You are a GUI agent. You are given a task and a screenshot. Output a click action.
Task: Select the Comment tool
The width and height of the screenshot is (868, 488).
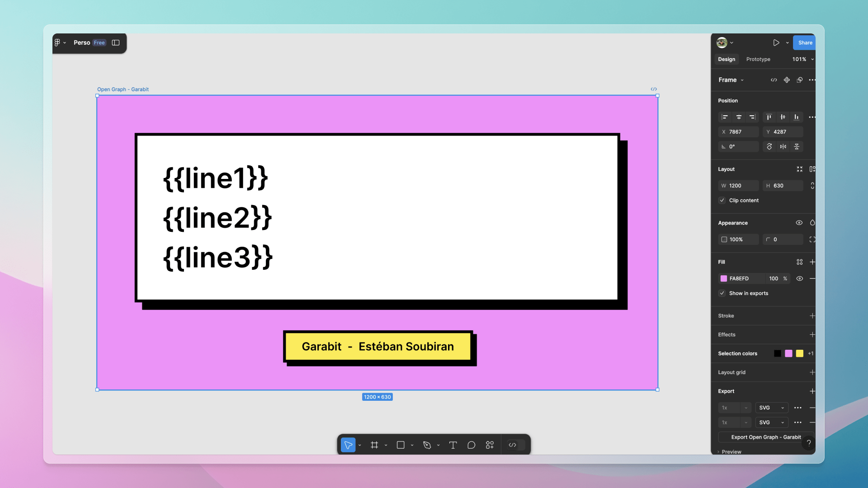coord(471,445)
